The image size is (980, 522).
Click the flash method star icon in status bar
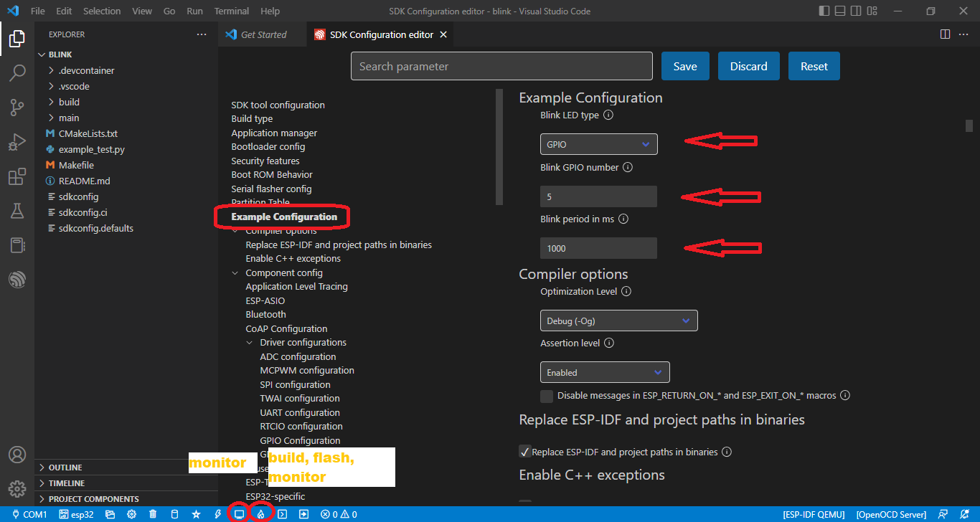point(196,515)
